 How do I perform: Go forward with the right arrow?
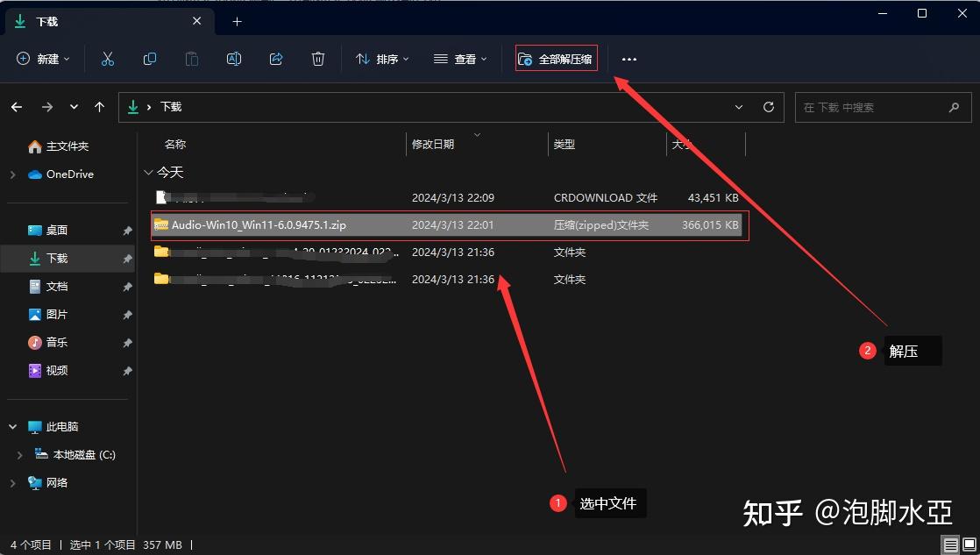pyautogui.click(x=46, y=107)
